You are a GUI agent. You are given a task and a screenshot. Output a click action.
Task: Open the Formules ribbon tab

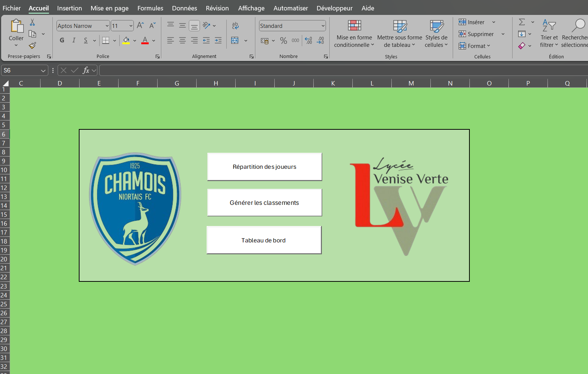(x=150, y=8)
